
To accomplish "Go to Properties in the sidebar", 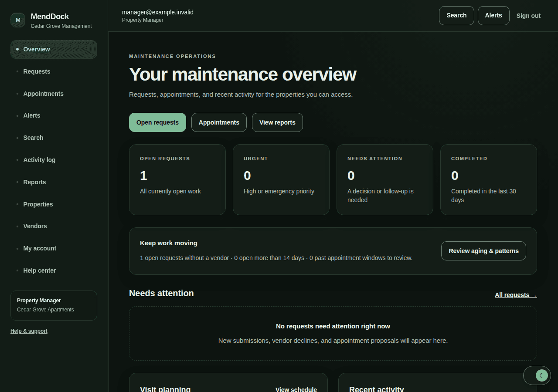I will [x=54, y=204].
